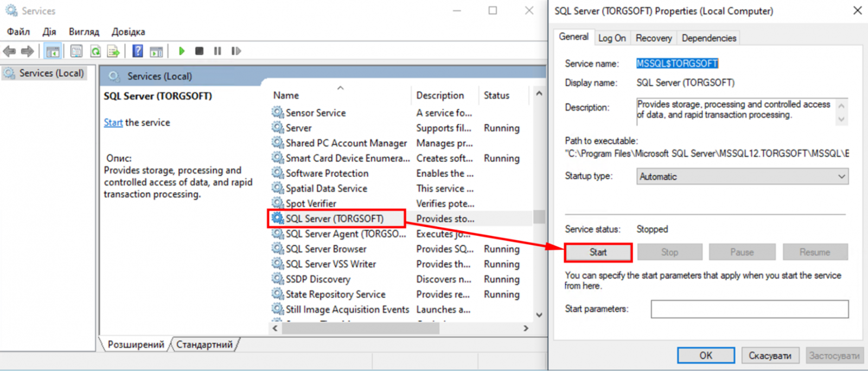The image size is (868, 371).
Task: Click the horizontal scroll right arrow in the list
Action: (526, 328)
